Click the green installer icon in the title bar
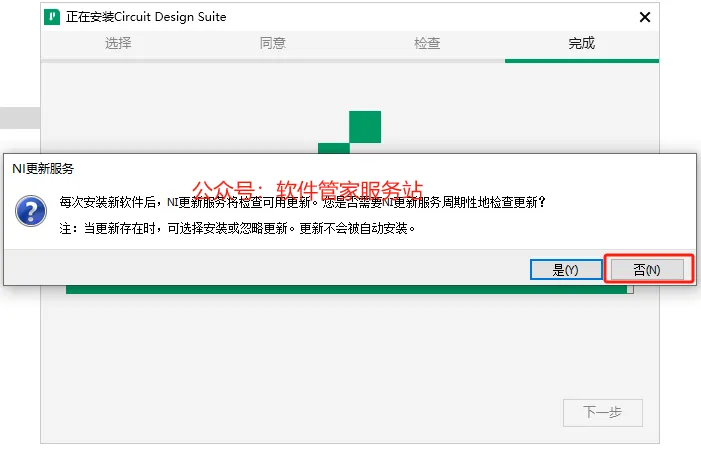701x450 pixels. click(x=52, y=17)
